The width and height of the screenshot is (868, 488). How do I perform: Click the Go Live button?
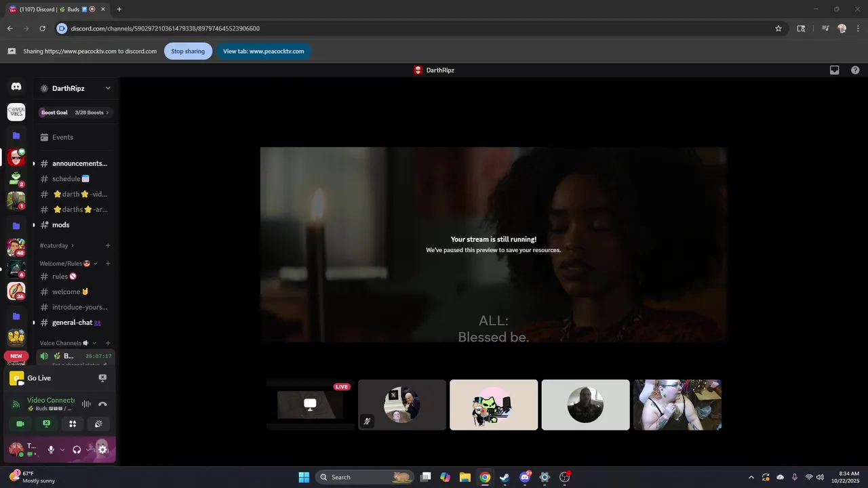(x=39, y=378)
